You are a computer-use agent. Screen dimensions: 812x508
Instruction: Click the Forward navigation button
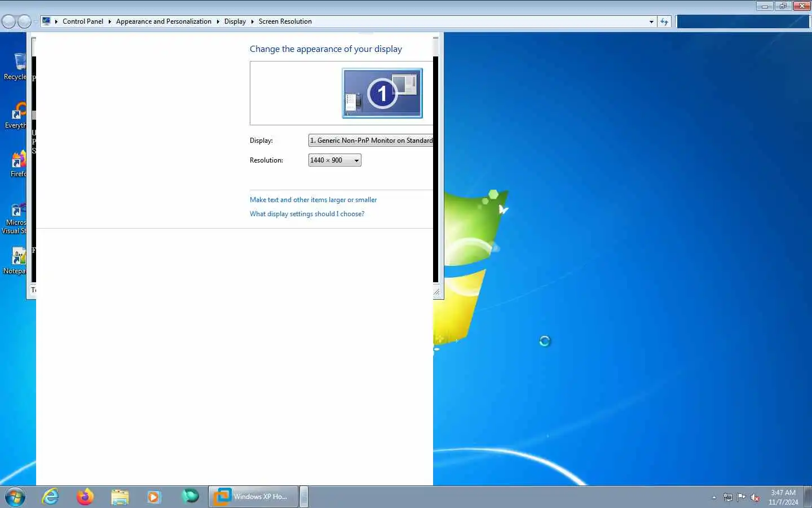click(x=24, y=21)
